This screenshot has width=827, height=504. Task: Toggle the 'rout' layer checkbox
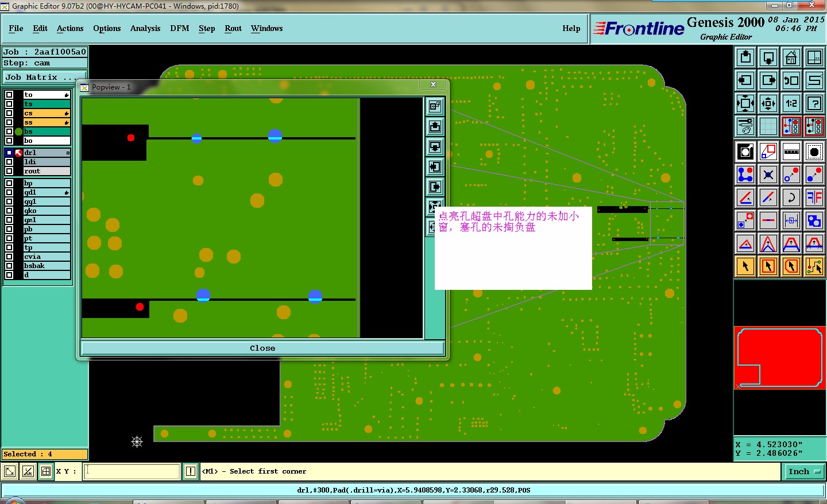click(x=9, y=171)
